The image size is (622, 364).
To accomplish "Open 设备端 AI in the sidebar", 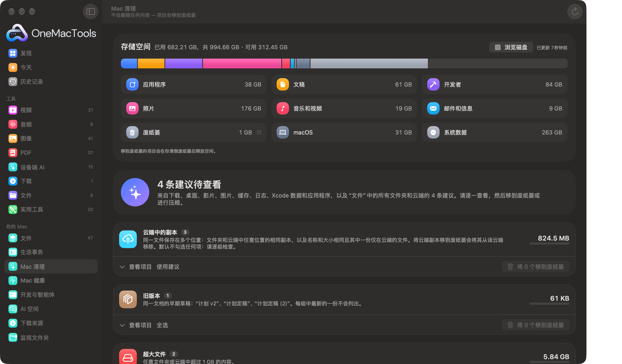I will pyautogui.click(x=51, y=167).
